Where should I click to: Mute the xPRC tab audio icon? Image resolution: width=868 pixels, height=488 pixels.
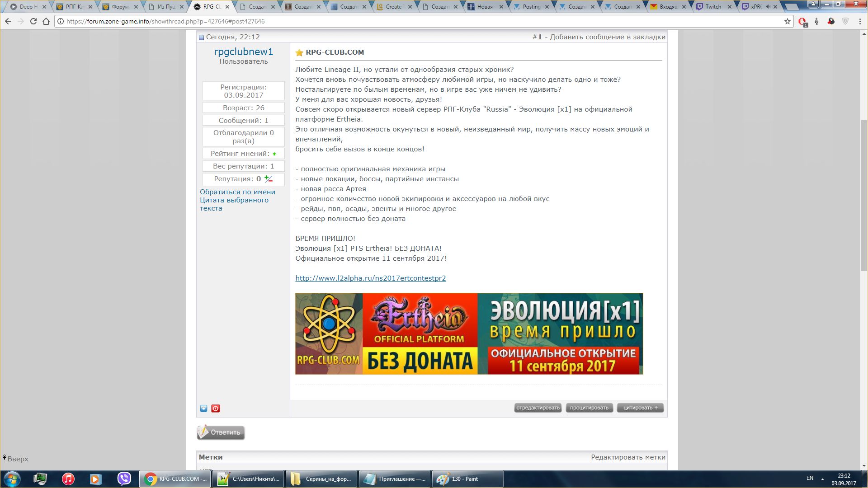(x=768, y=7)
